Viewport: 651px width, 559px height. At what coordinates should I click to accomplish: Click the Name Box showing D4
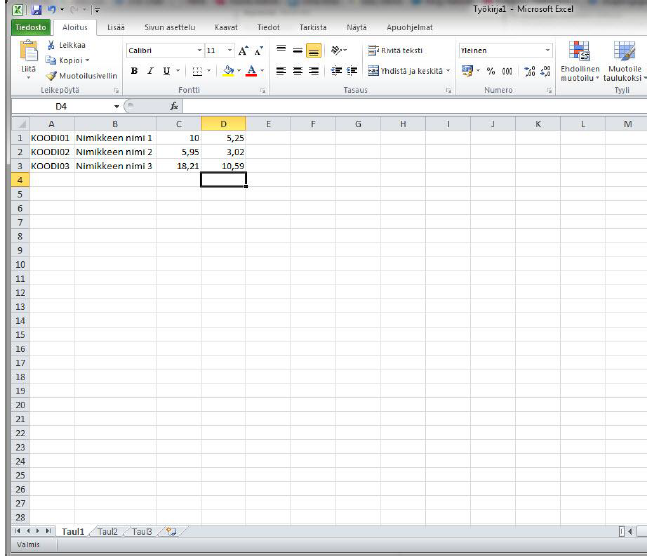(61, 106)
